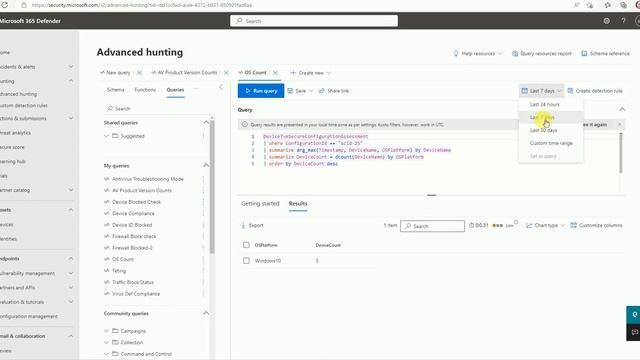Click the top Microsoft 365 Defender search box
Screen dimensions: 640x360
314,21
